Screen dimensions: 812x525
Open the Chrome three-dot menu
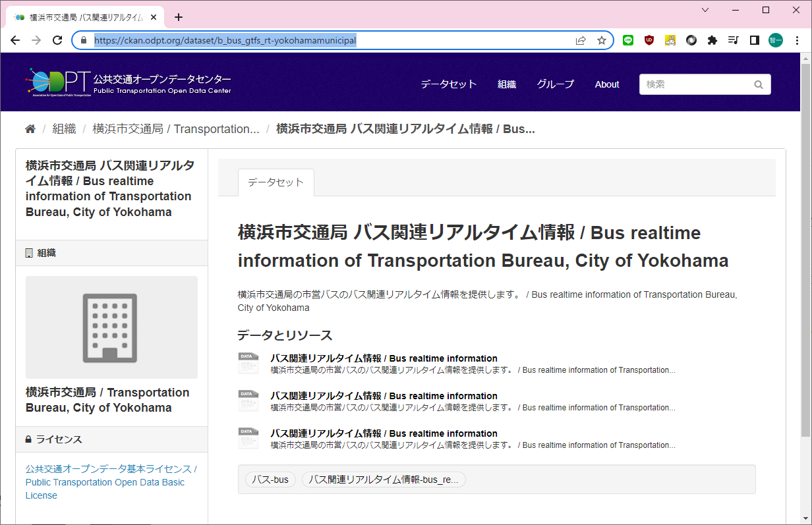click(797, 40)
